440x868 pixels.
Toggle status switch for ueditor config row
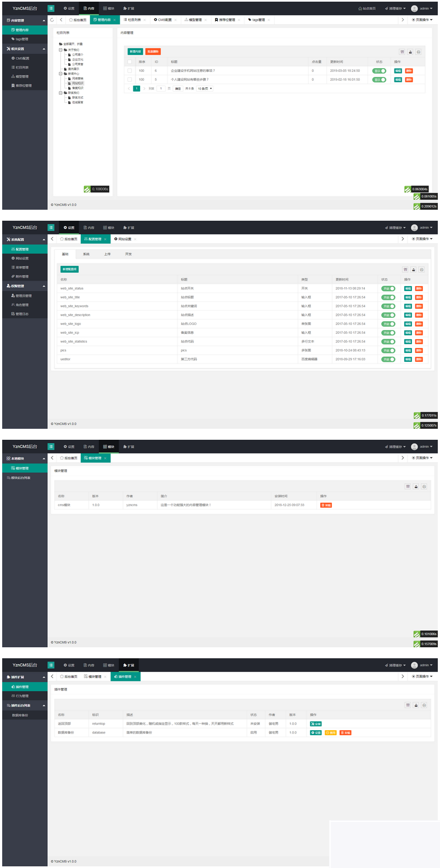pyautogui.click(x=388, y=360)
